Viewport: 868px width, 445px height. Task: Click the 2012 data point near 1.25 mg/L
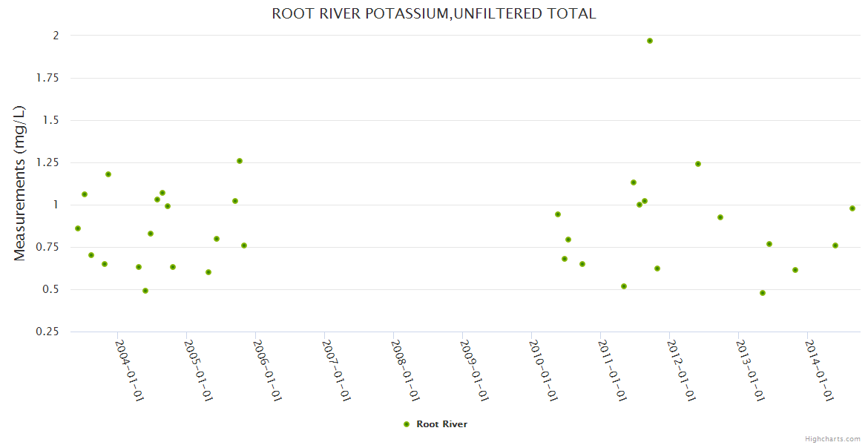[698, 164]
